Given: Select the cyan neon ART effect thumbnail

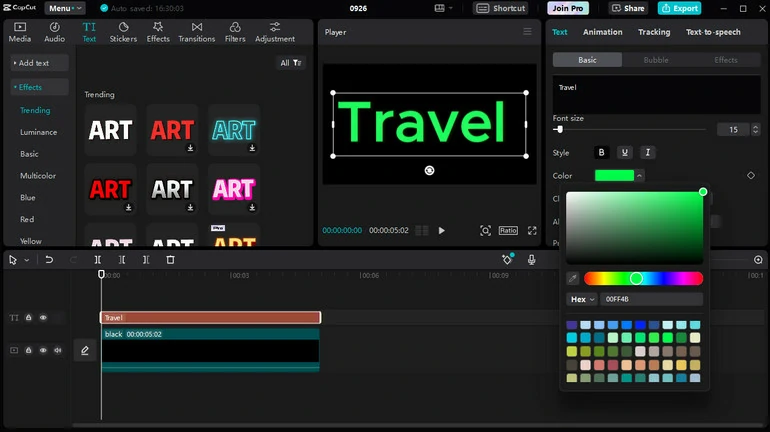Looking at the screenshot, I should tap(234, 130).
